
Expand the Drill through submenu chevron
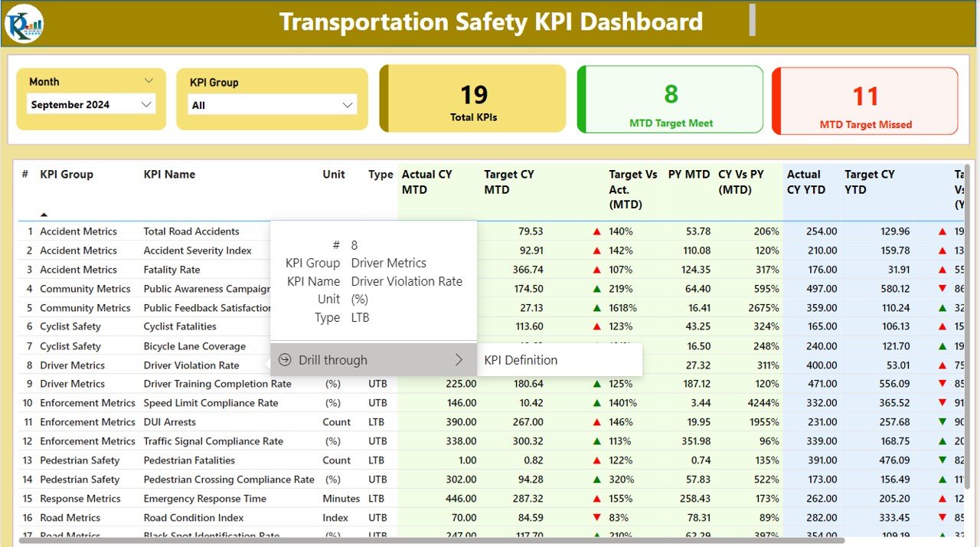(x=459, y=360)
